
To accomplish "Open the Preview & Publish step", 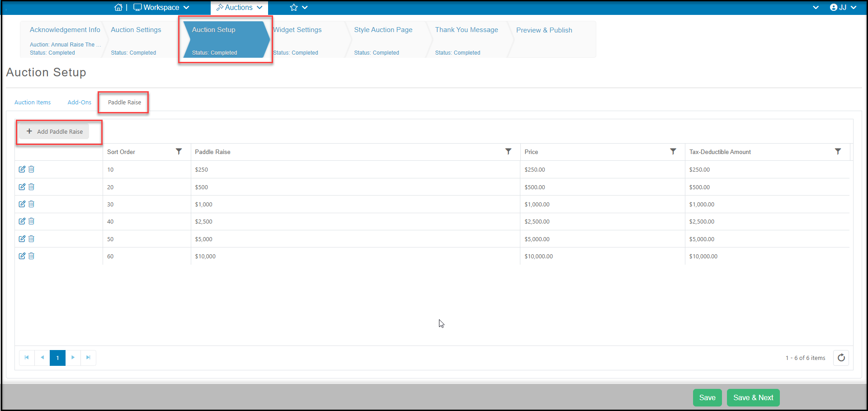I will 544,30.
